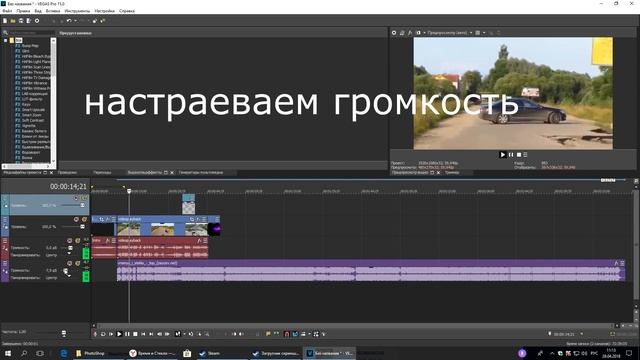Image resolution: width=640 pixels, height=360 pixels.
Task: Open the Правка menu
Action: coord(23,11)
